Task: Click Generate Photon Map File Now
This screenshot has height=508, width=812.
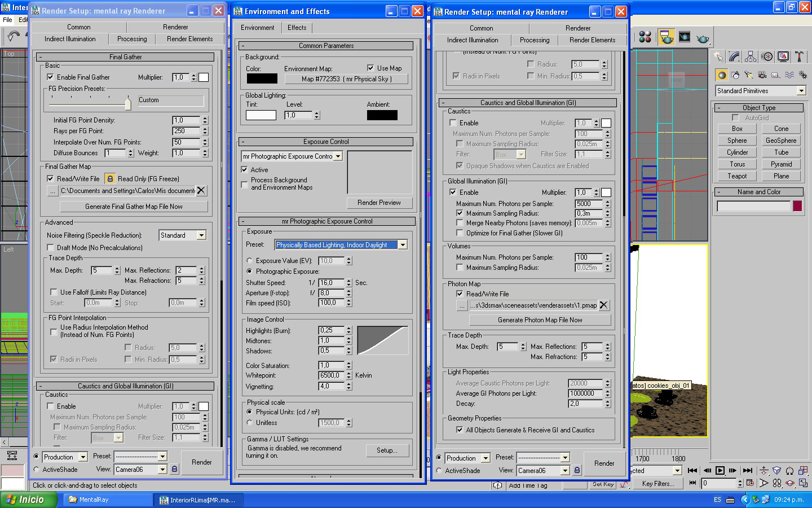Action: (540, 320)
